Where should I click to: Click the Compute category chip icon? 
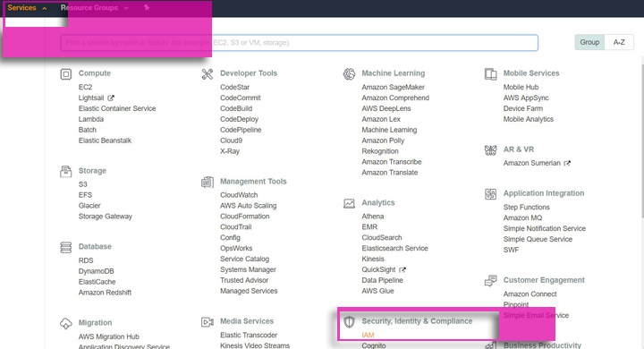pos(65,74)
